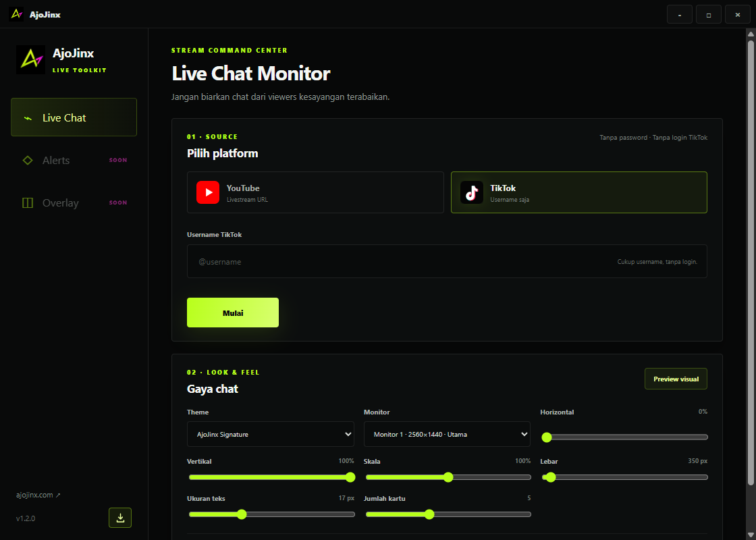Click the 'Pilih platform' heading
The height and width of the screenshot is (540, 756).
click(x=222, y=154)
